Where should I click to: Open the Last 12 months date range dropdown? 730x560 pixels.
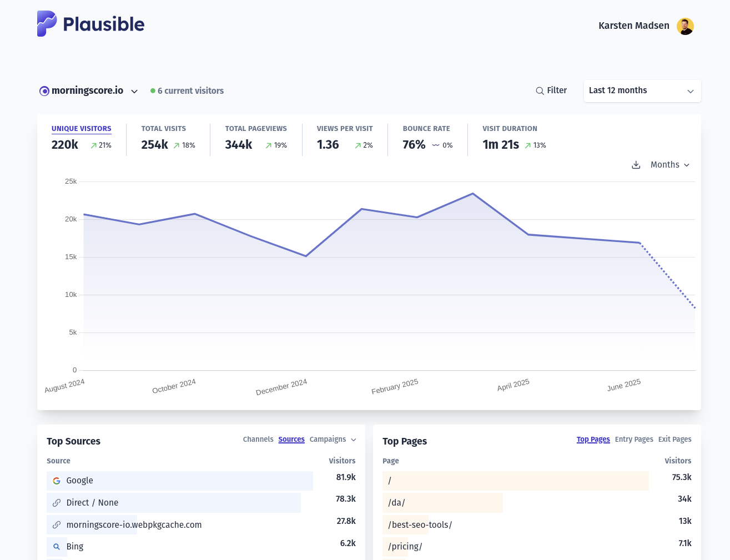pos(642,91)
